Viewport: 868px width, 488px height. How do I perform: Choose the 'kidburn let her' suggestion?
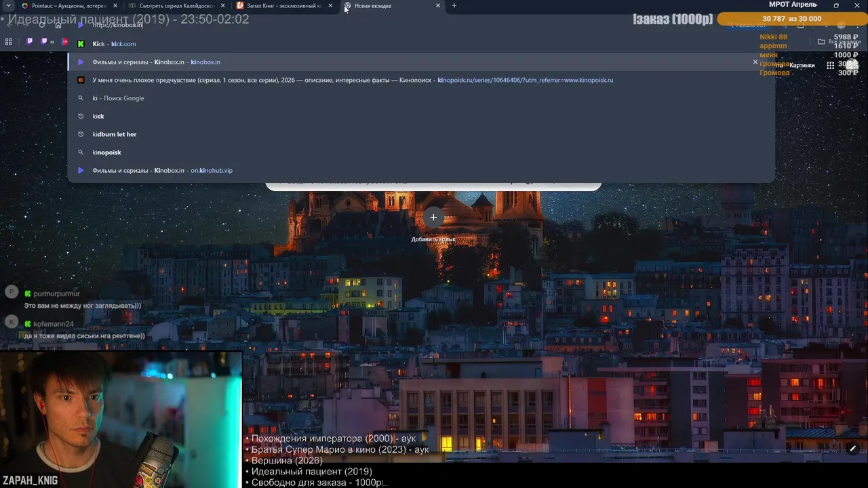(x=420, y=134)
